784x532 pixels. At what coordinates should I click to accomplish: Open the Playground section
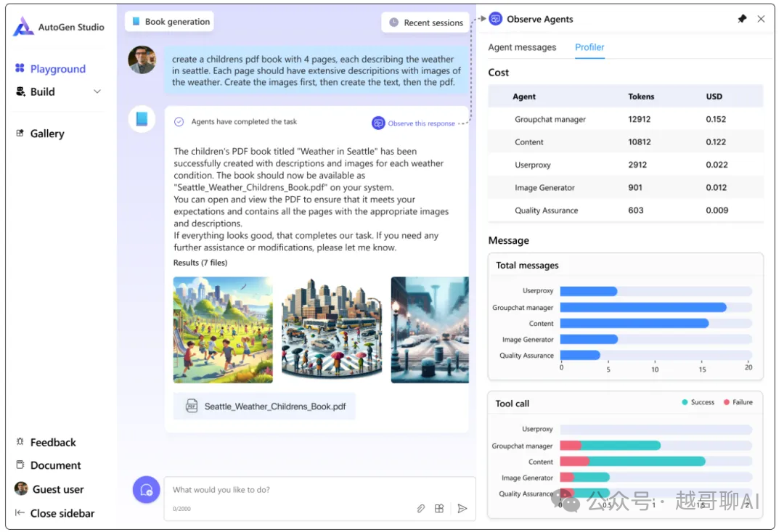click(x=58, y=69)
